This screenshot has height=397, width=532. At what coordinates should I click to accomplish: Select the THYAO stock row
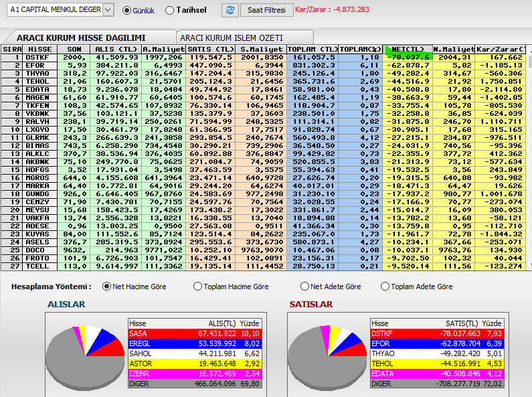pyautogui.click(x=263, y=74)
